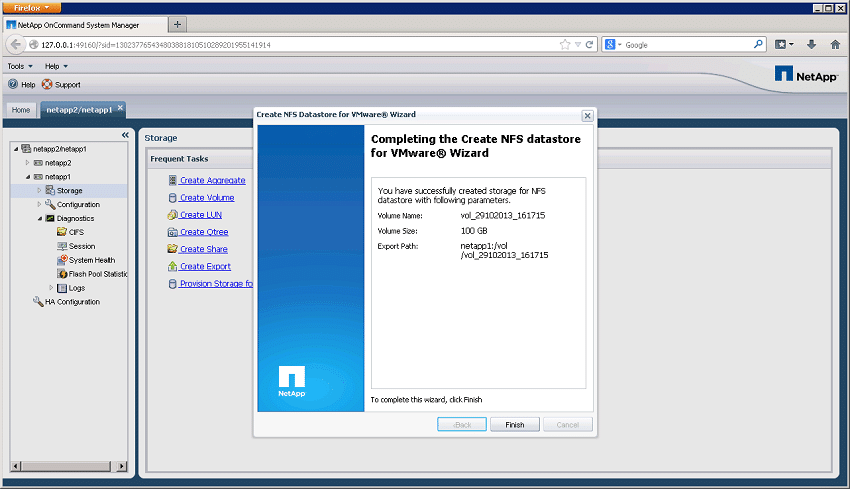
Task: Click in the Google search field
Action: click(x=687, y=44)
